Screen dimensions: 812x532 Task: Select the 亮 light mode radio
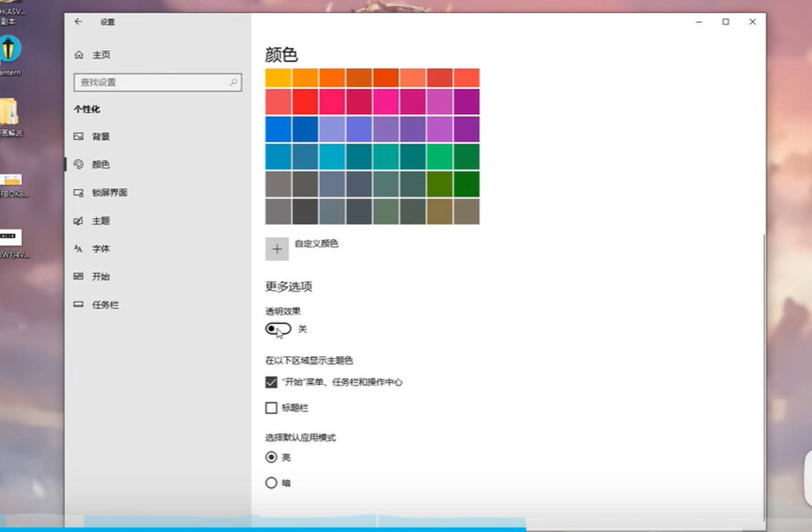271,457
